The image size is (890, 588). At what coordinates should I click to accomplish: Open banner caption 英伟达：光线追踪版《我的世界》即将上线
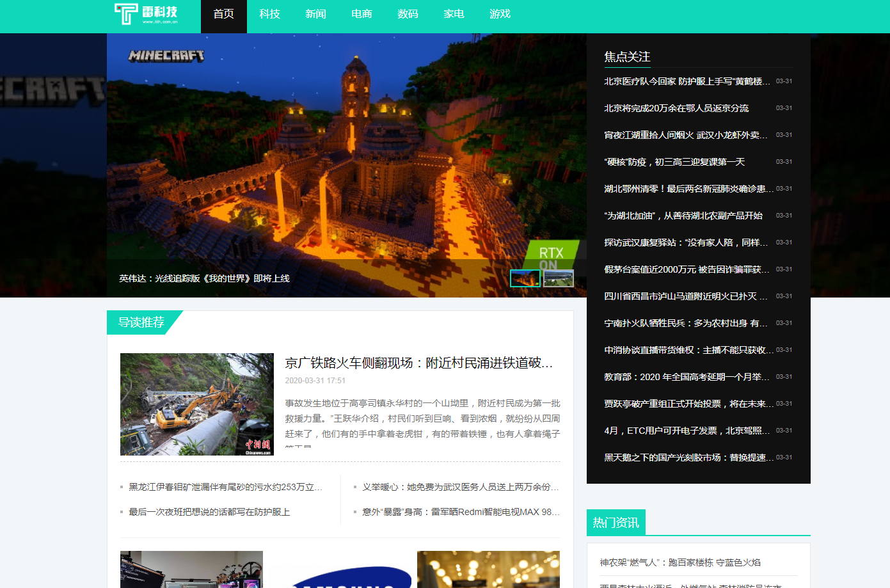pos(204,278)
